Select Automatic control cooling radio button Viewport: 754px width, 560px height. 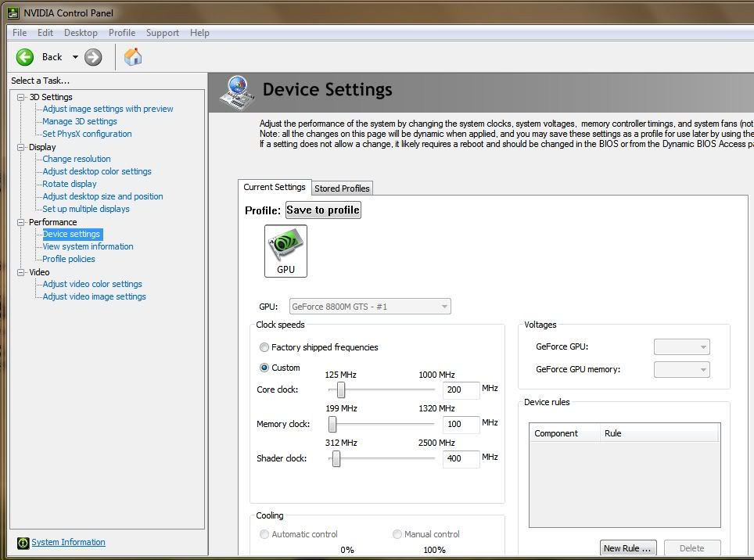(264, 534)
